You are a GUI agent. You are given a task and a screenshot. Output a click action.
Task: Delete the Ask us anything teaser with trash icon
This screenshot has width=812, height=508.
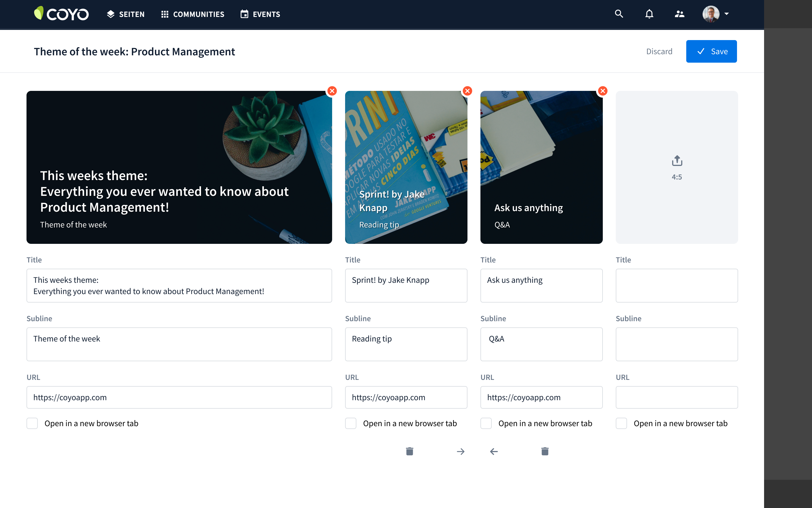pyautogui.click(x=545, y=451)
